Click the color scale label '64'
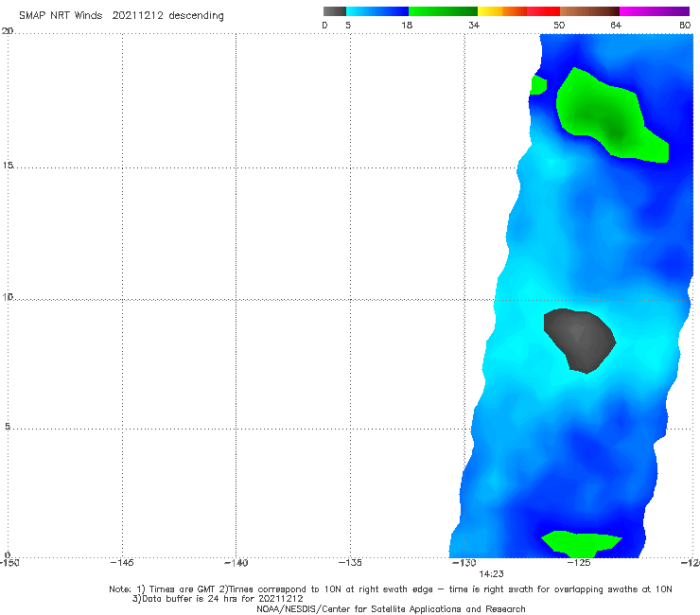Image resolution: width=700 pixels, height=615 pixels. (x=616, y=26)
